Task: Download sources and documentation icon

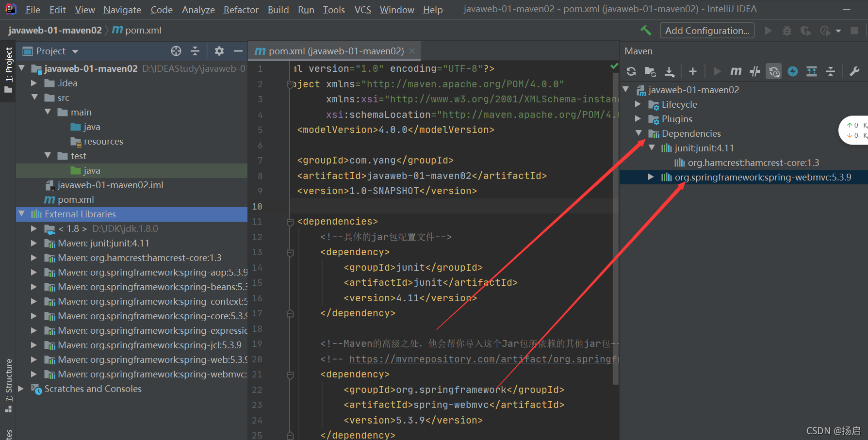Action: [670, 71]
